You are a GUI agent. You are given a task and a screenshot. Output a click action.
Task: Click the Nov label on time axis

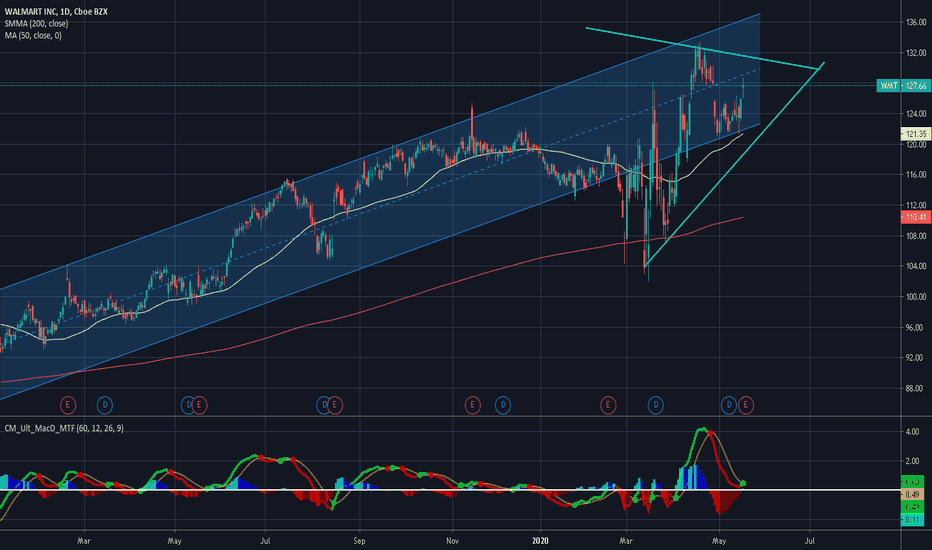pos(453,541)
